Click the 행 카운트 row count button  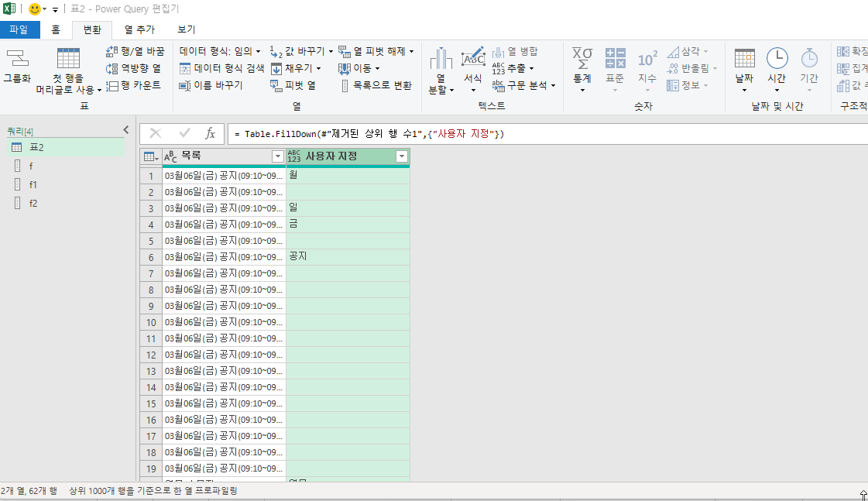pyautogui.click(x=134, y=85)
